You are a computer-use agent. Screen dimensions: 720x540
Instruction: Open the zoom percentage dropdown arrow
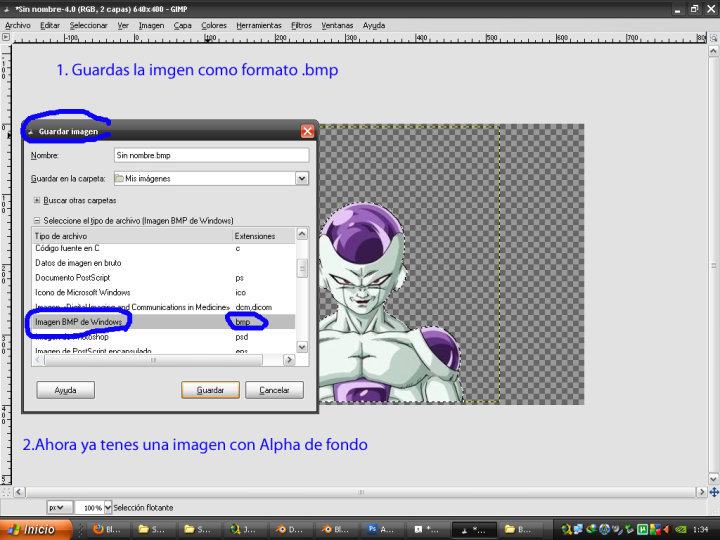[x=108, y=507]
